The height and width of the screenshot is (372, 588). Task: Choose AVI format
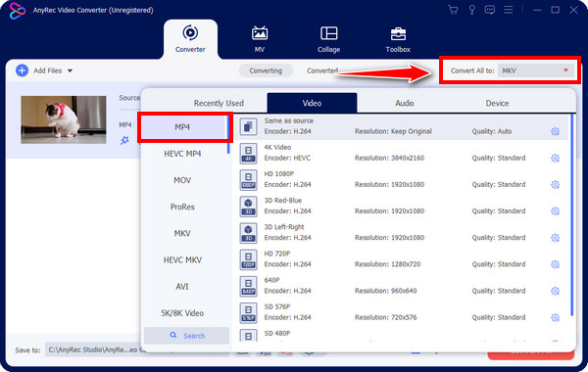182,287
